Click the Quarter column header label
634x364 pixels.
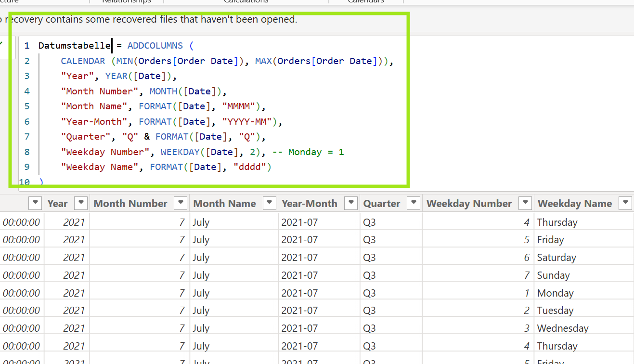382,204
